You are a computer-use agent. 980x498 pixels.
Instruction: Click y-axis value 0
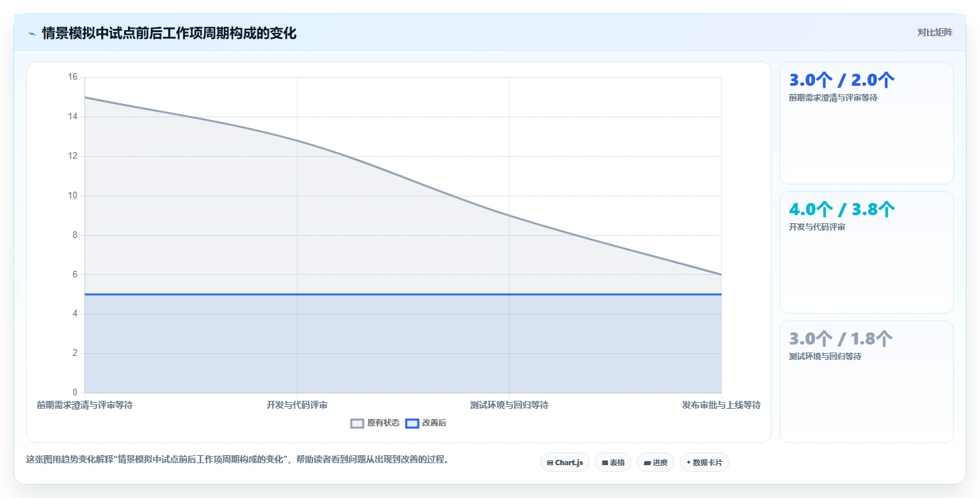[x=75, y=393]
